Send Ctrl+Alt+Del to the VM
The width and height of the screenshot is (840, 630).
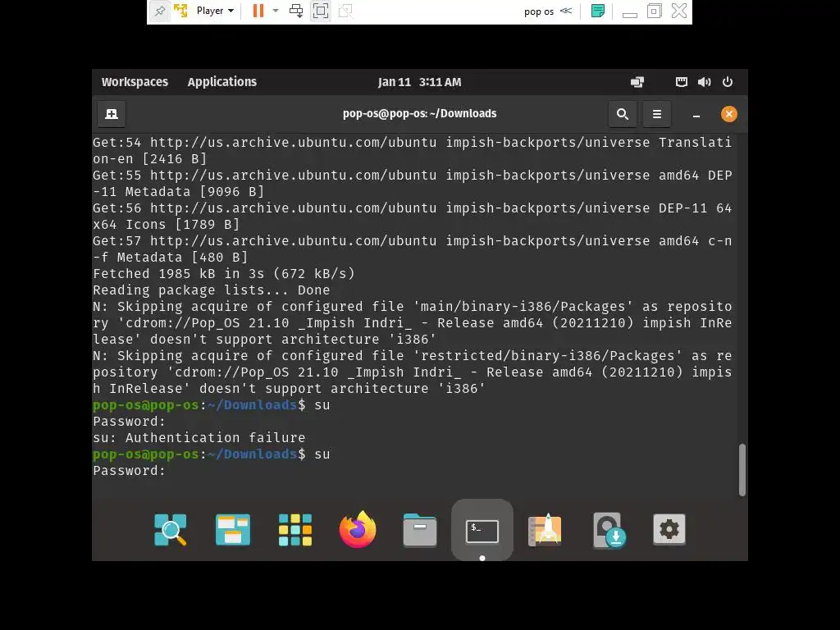(x=295, y=11)
